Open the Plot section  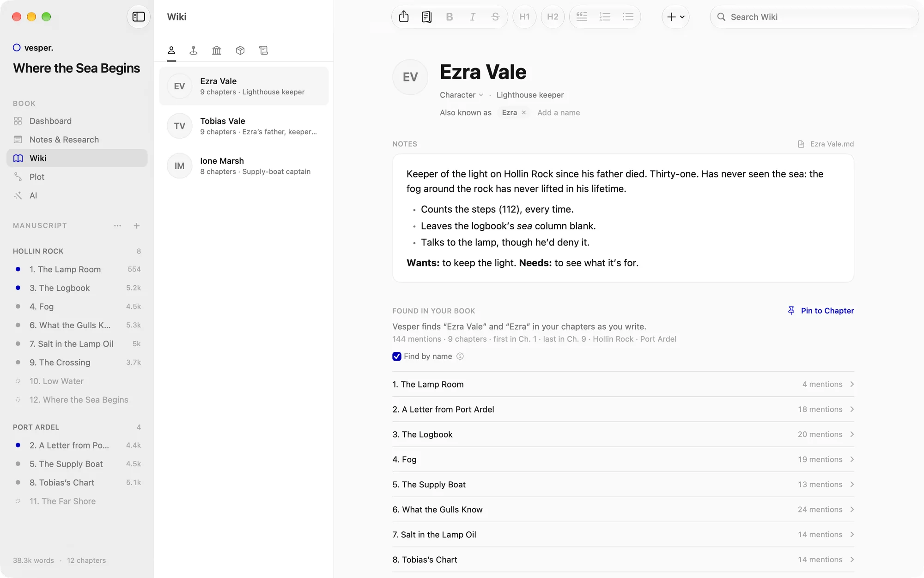(77, 177)
